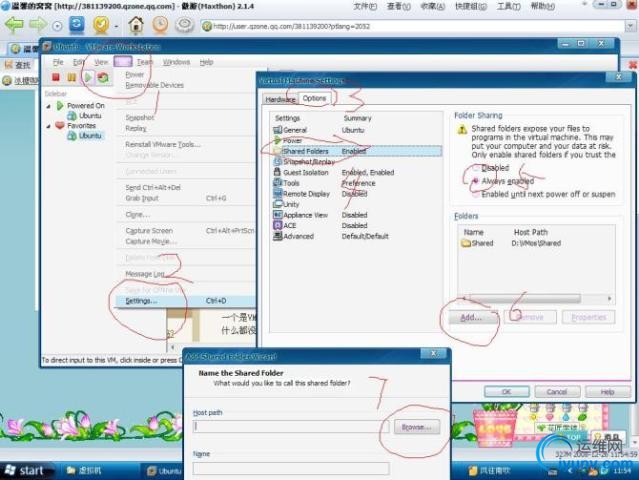This screenshot has height=480, width=639.
Task: Click the Windows start button
Action: pyautogui.click(x=25, y=471)
